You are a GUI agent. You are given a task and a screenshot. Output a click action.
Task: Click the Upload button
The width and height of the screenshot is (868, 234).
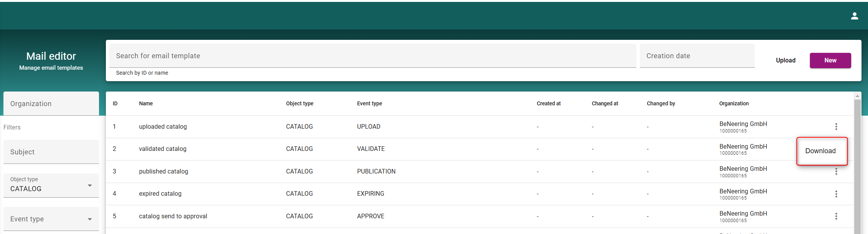(785, 61)
